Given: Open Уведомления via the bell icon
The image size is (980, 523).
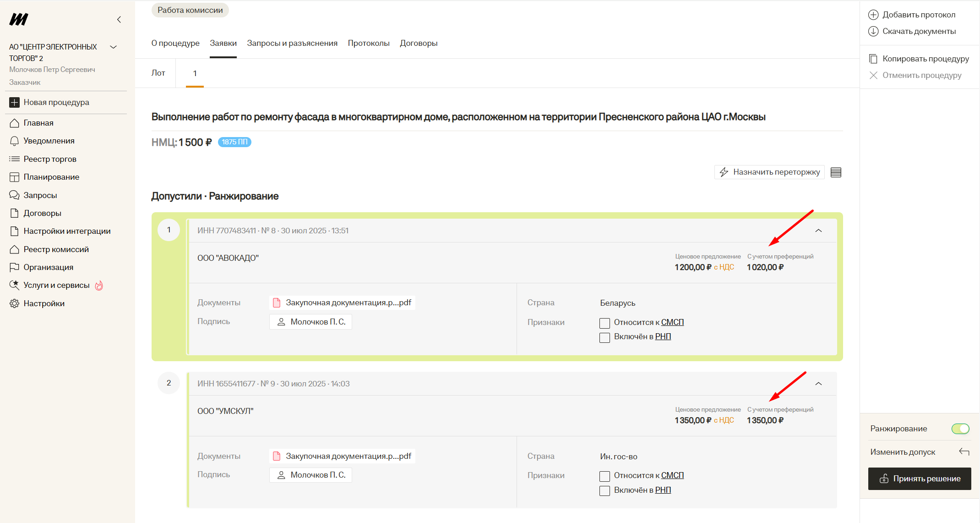Looking at the screenshot, I should (x=15, y=141).
